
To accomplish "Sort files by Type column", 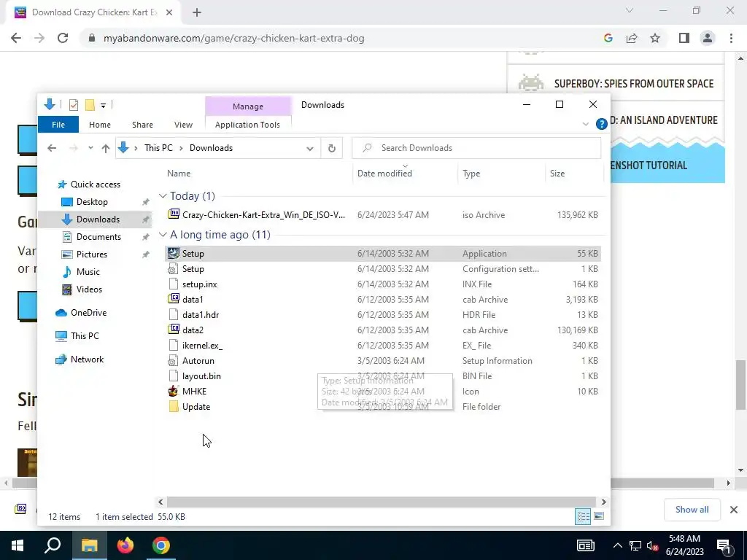I will [501, 174].
